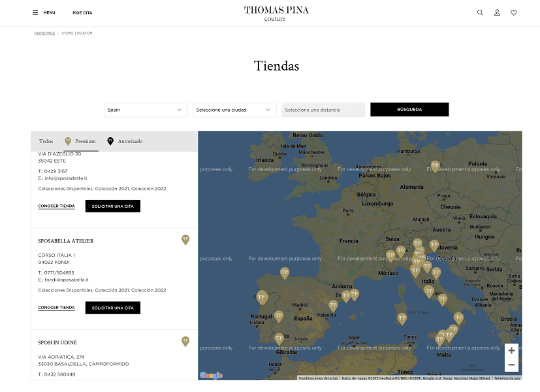Screen dimensions: 540x392
Task: Click the STORE LOCATOR breadcrumb text
Action: (x=77, y=33)
